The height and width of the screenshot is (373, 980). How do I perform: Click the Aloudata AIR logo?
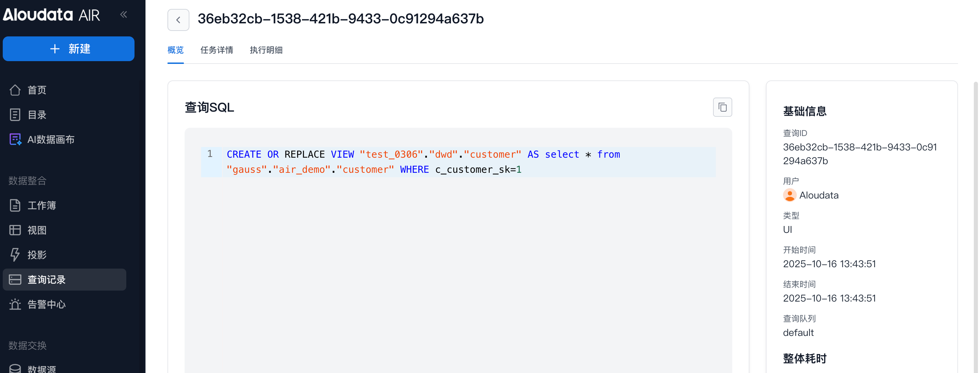coord(51,14)
